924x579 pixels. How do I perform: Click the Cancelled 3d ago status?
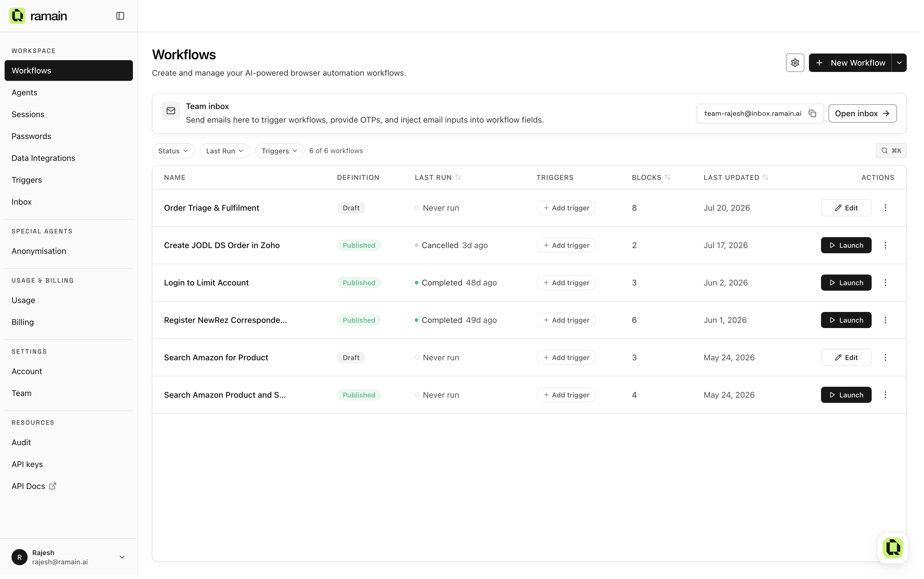coord(451,245)
